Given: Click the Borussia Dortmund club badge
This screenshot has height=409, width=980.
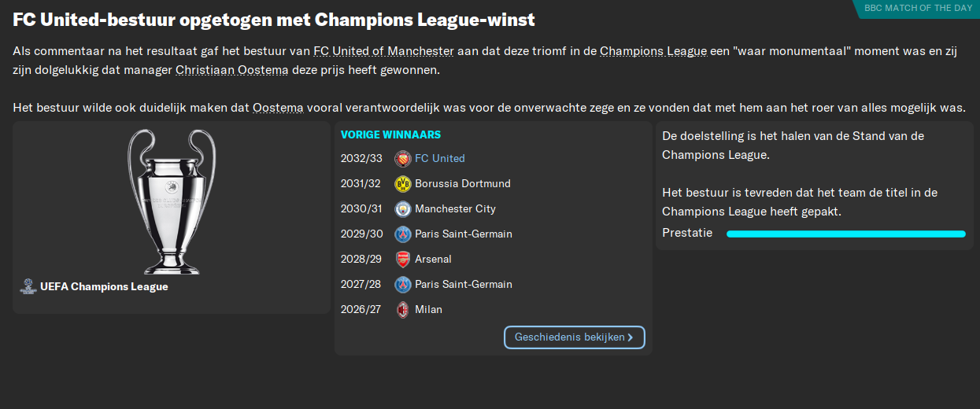Looking at the screenshot, I should 402,184.
